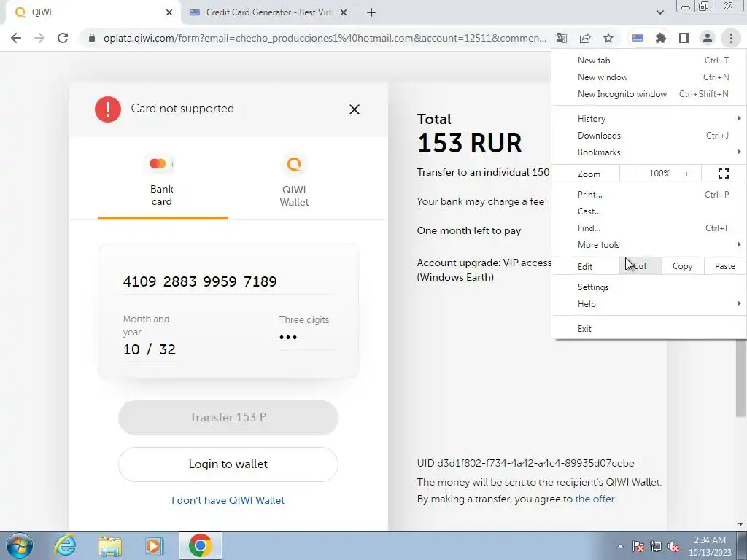Screen dimensions: 747x560
Task: Open the Chrome profile avatar
Action: tap(708, 38)
